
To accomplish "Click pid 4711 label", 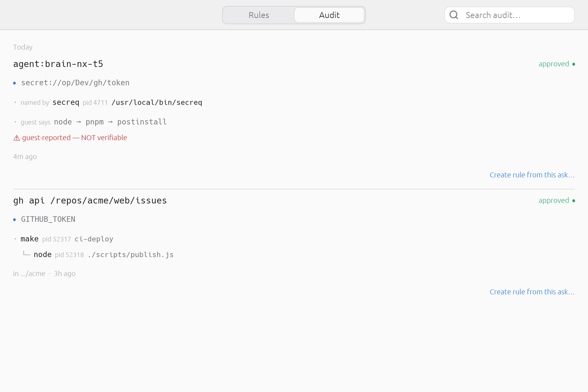I will pyautogui.click(x=95, y=103).
